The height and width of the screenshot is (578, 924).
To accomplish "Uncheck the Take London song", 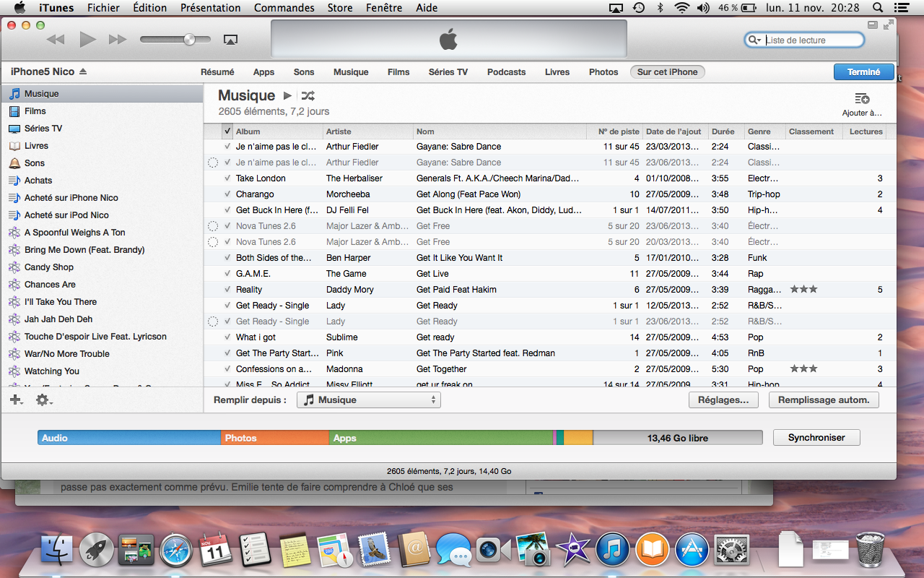I will [228, 178].
